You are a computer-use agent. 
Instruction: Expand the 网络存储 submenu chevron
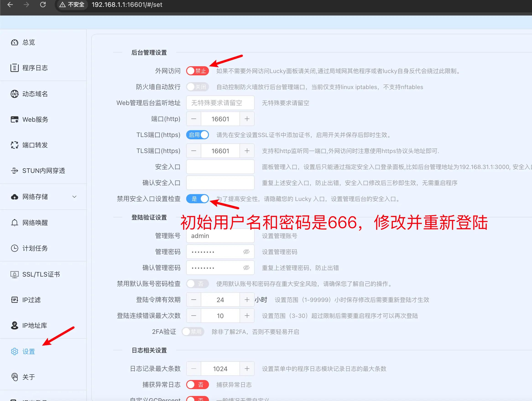[x=75, y=197]
